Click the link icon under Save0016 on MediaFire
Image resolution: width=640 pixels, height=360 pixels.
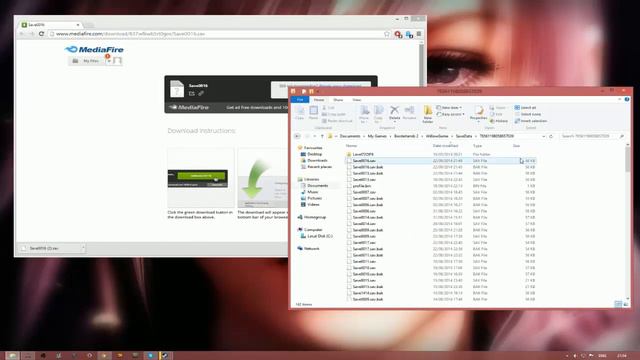[201, 93]
